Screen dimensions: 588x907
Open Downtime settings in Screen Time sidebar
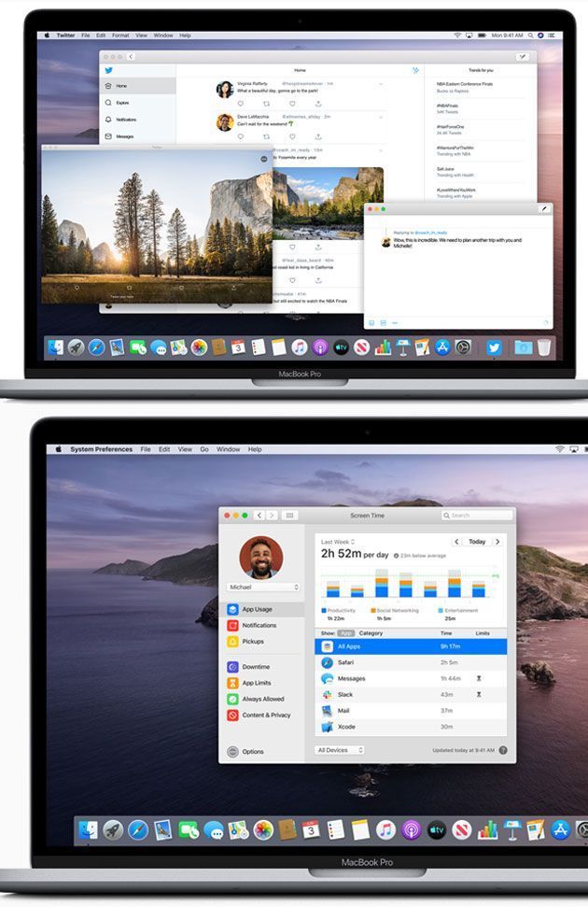pos(255,667)
